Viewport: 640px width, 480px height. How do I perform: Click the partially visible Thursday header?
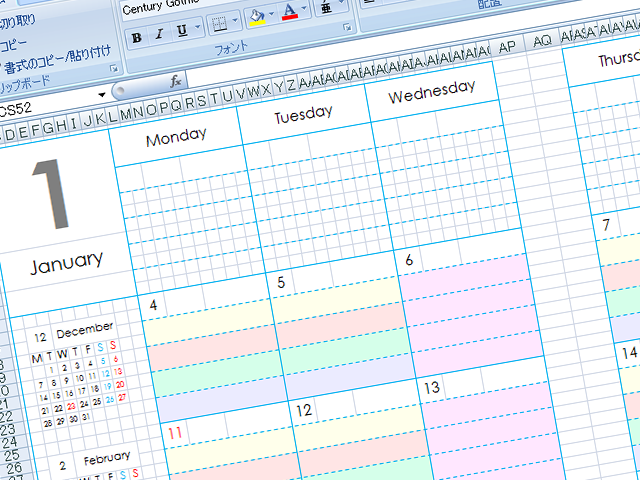[604, 60]
